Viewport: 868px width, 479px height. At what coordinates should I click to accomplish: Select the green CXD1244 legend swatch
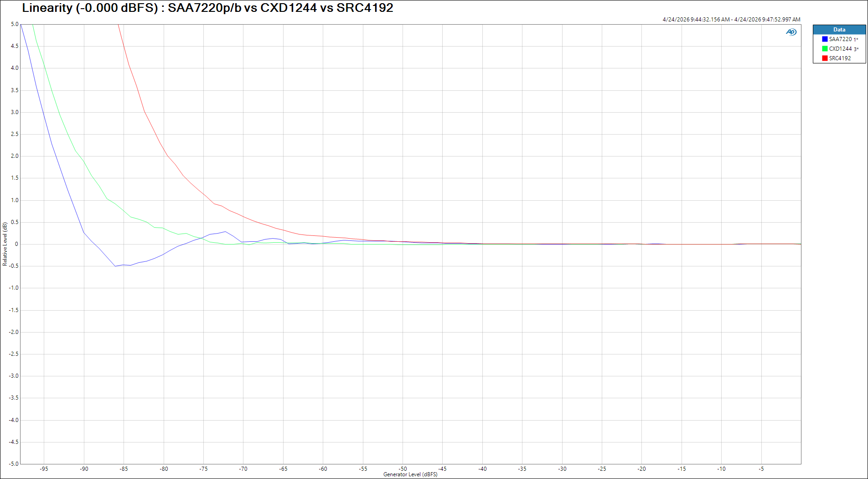point(825,49)
